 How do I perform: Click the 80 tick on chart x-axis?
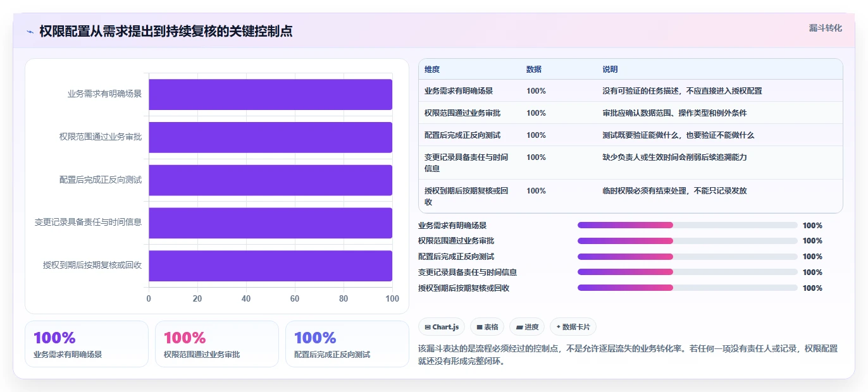344,298
